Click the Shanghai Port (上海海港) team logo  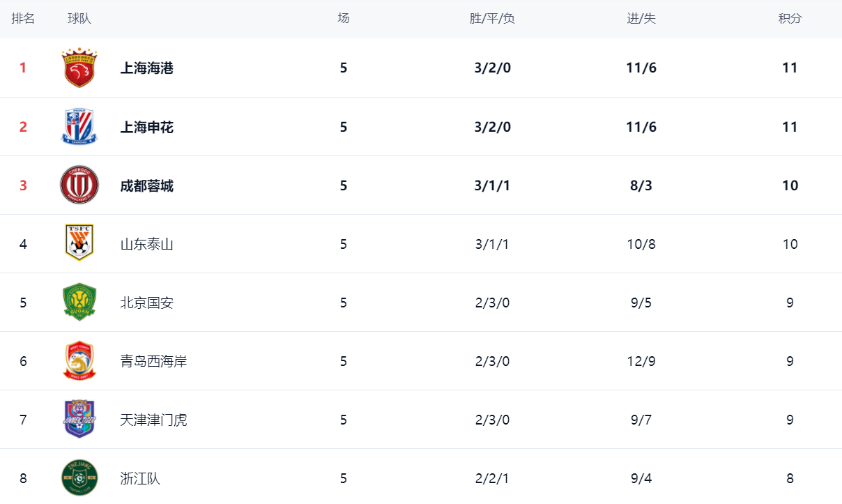click(79, 68)
